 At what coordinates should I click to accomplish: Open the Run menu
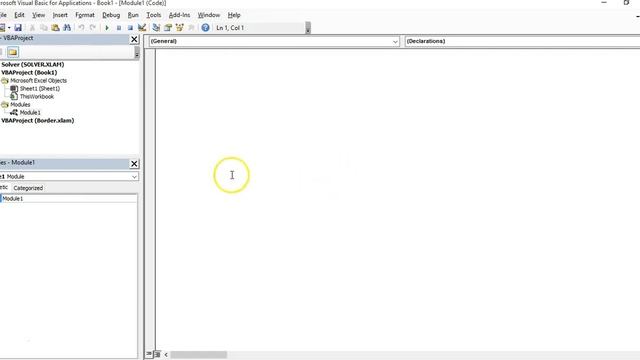[x=133, y=15]
